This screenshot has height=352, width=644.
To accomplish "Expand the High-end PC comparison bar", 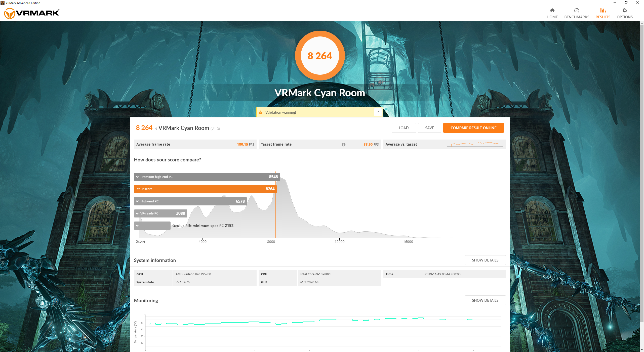I will [x=137, y=201].
